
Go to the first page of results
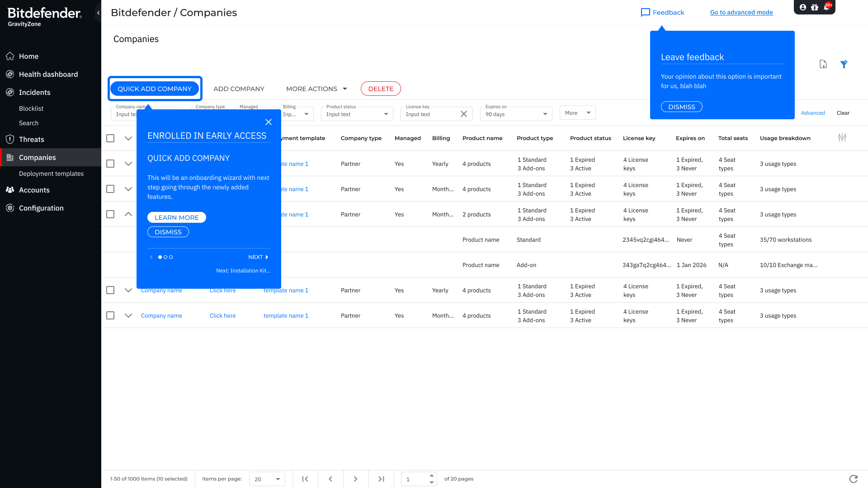tap(305, 479)
